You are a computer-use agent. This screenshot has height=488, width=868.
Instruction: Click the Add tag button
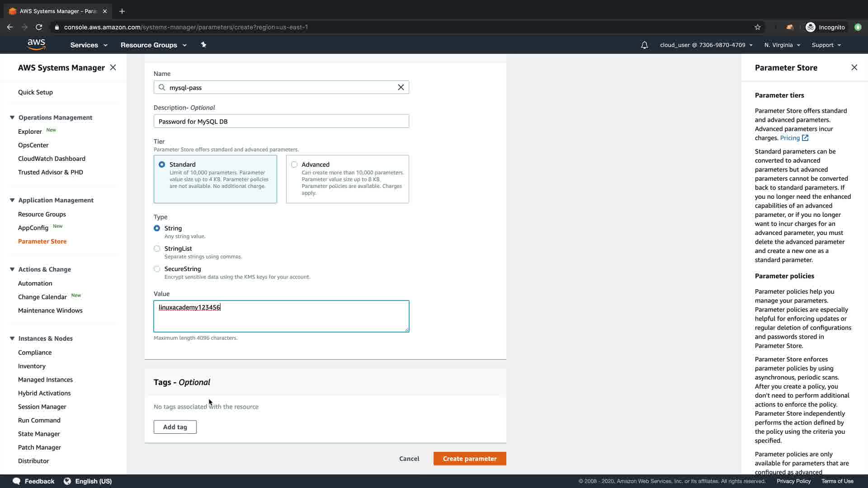175,427
